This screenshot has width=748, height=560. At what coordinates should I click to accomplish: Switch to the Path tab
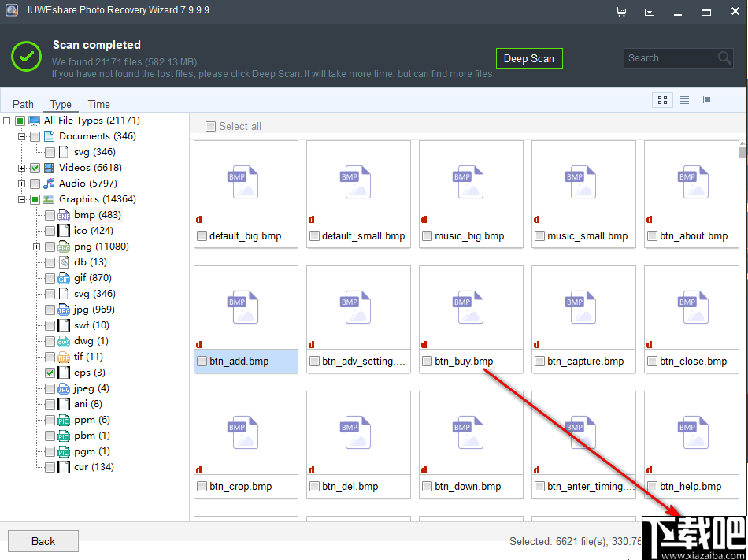(x=23, y=104)
